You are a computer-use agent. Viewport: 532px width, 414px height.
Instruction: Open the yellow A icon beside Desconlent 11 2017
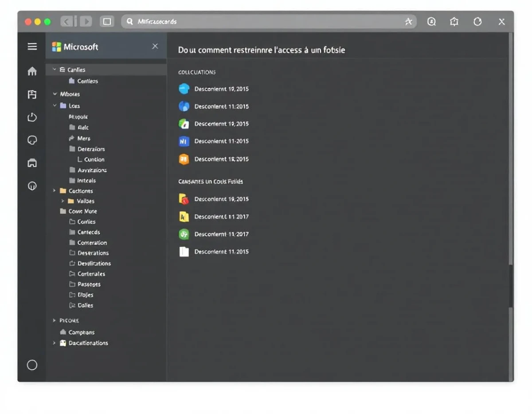(x=184, y=217)
